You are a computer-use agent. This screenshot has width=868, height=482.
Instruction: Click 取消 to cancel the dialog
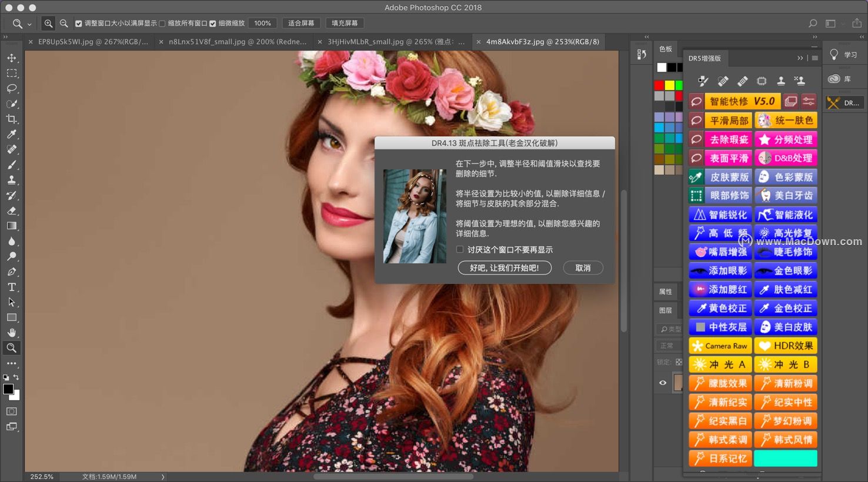pos(583,268)
